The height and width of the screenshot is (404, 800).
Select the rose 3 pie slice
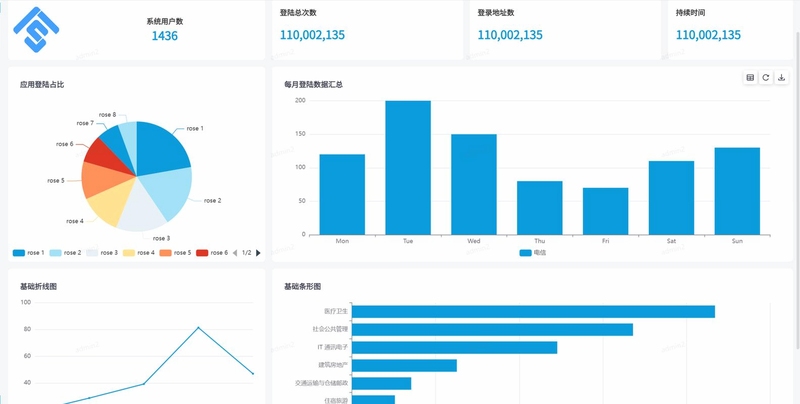tap(140, 209)
